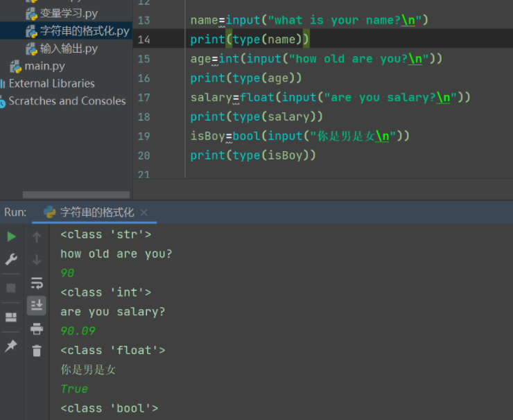This screenshot has height=420, width=513.
Task: Rerun the script with the green Run icon
Action: [12, 236]
